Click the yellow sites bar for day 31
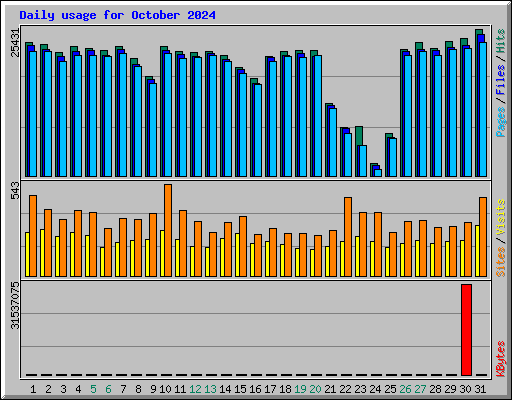The width and height of the screenshot is (512, 400). [477, 251]
